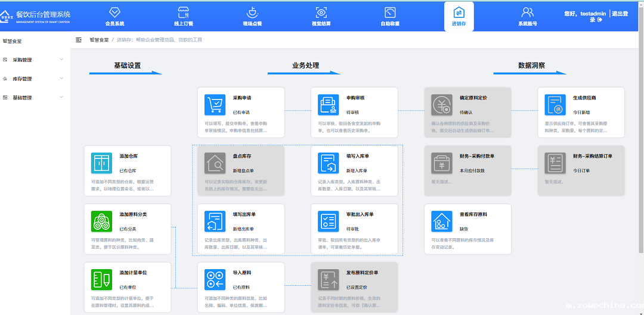Open the 视觉结算 eye scan icon
644x315 pixels.
click(321, 13)
